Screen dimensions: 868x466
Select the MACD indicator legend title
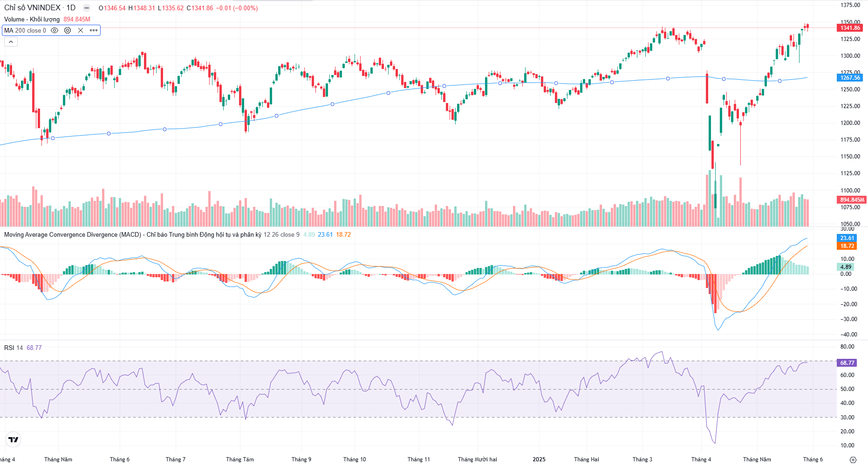133,234
